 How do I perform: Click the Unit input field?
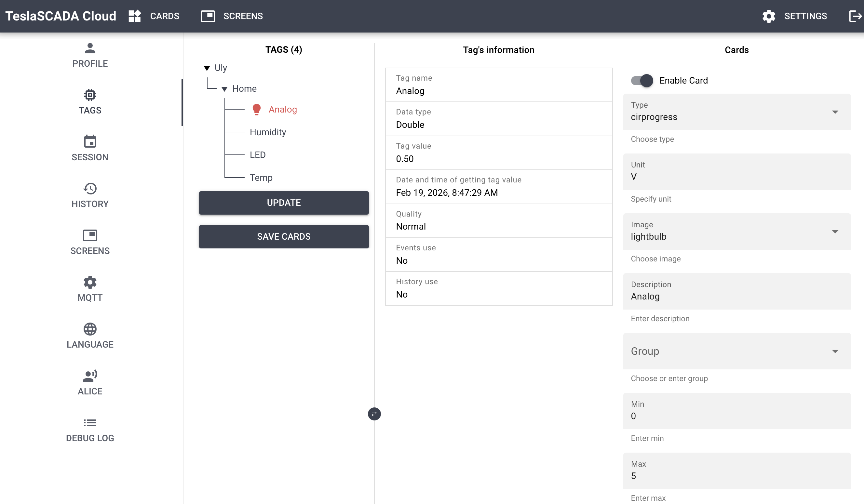[x=736, y=176]
